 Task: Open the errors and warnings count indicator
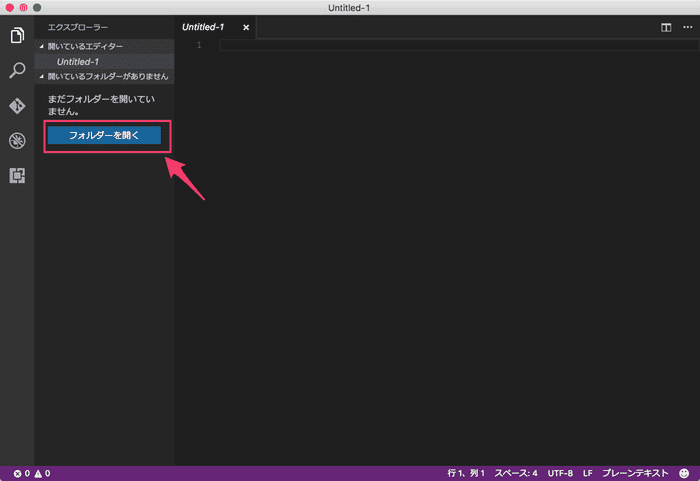click(32, 473)
